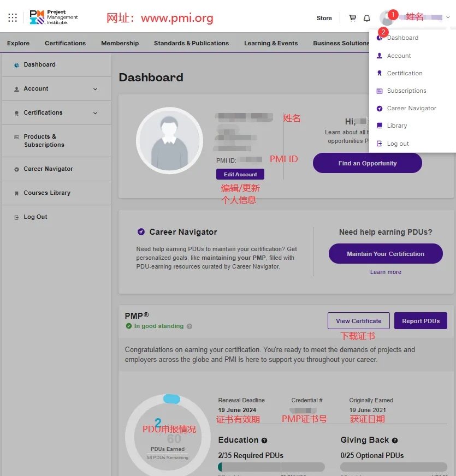Select Certification in the user dropdown

coord(405,73)
